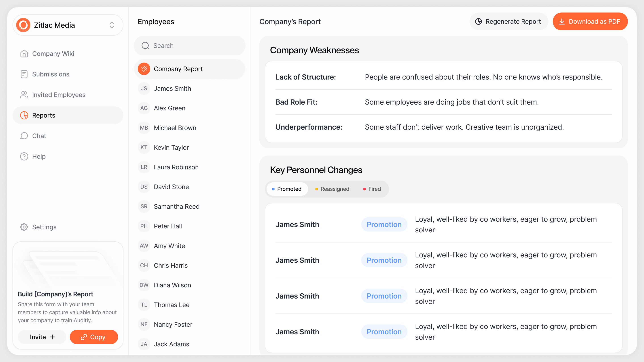Switch to the Reassigned filter
Viewport: 644px width, 362px height.
pyautogui.click(x=332, y=189)
